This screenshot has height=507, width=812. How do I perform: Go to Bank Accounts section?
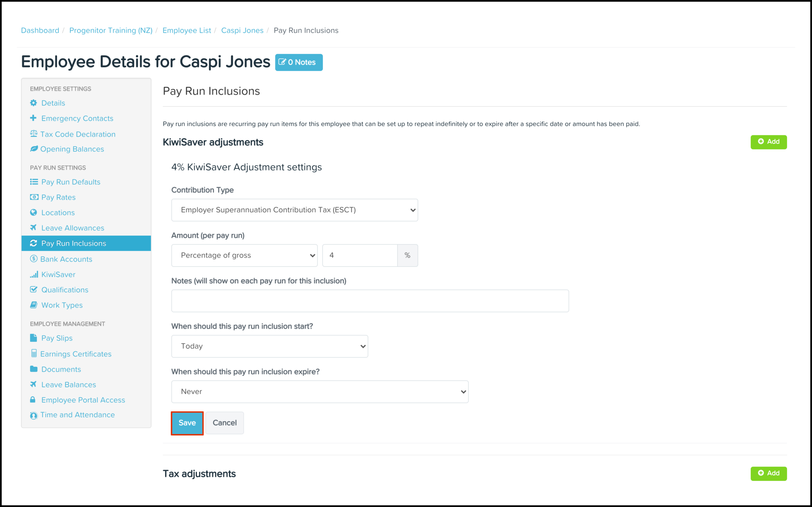pos(66,259)
